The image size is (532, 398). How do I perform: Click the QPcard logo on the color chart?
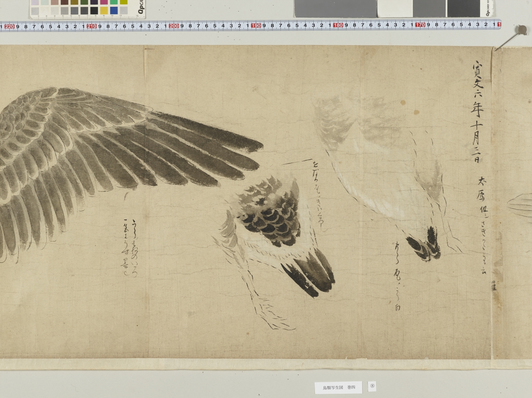[141, 7]
